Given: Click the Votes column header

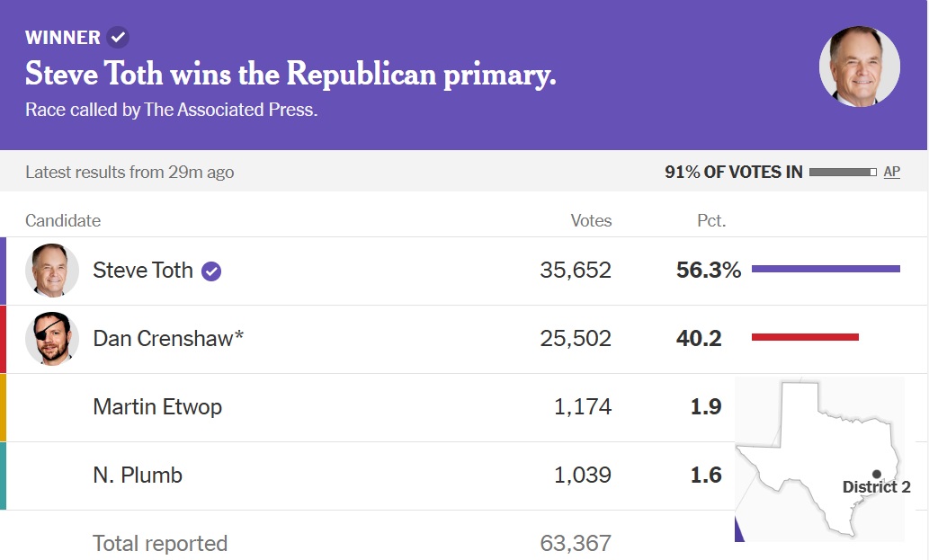Looking at the screenshot, I should tap(591, 220).
